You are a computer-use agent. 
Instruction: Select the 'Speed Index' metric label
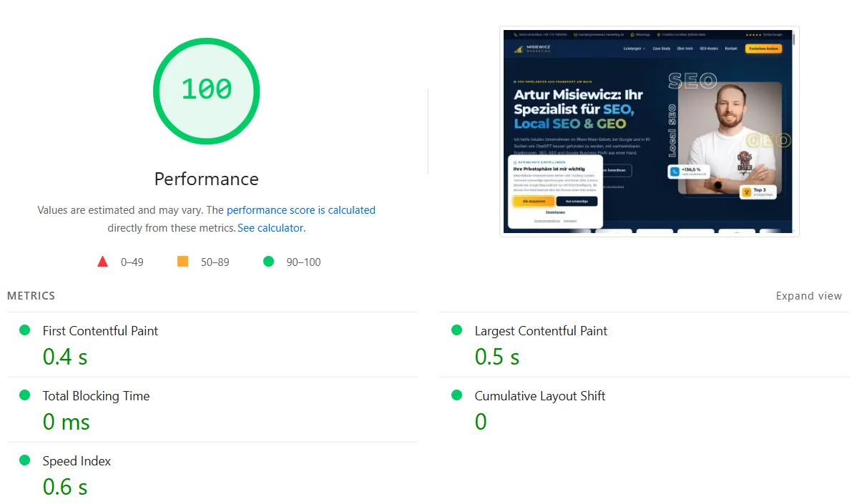77,461
